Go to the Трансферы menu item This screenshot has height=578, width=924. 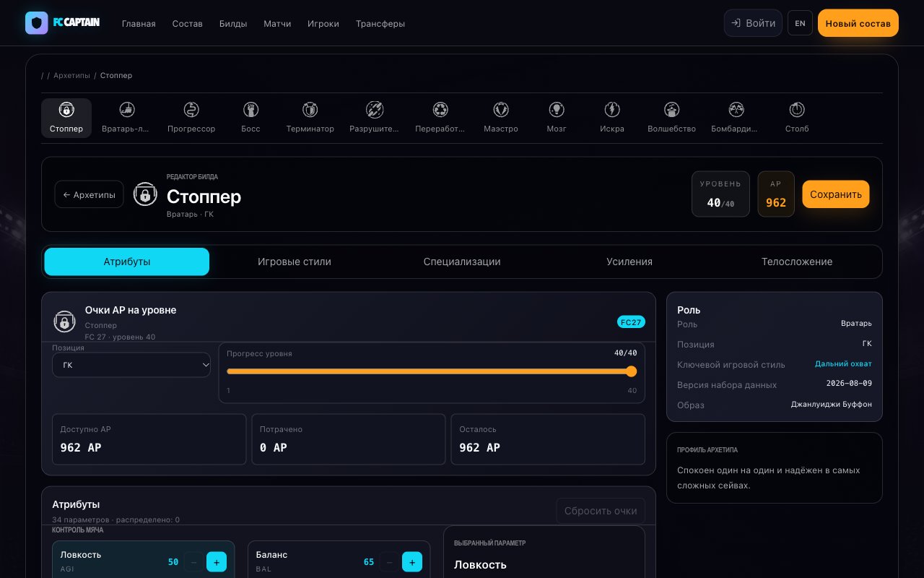click(380, 24)
